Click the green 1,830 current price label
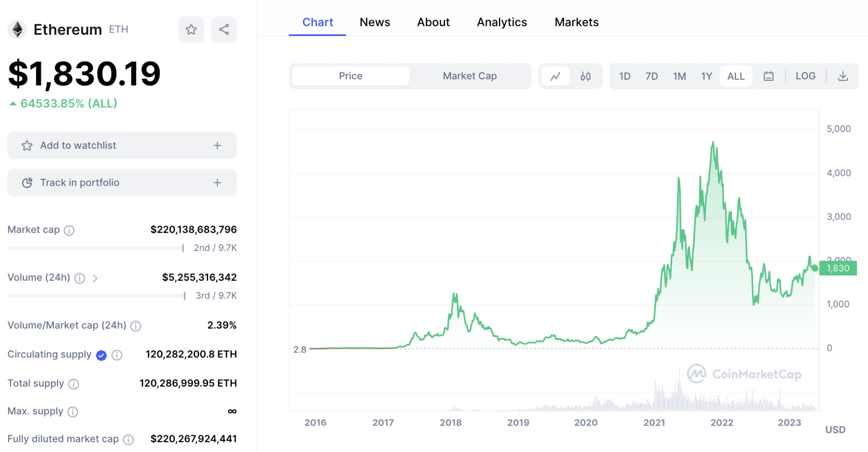This screenshot has height=452, width=868. coord(838,268)
